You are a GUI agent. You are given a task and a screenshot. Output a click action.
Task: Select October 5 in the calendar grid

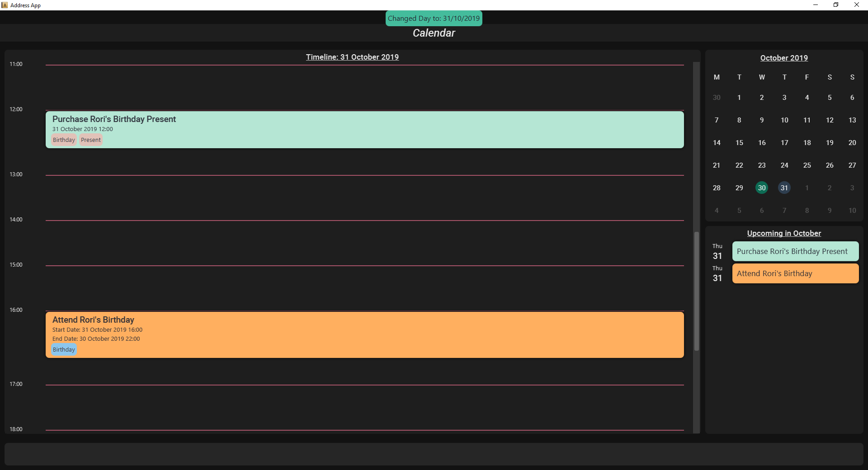coord(830,98)
